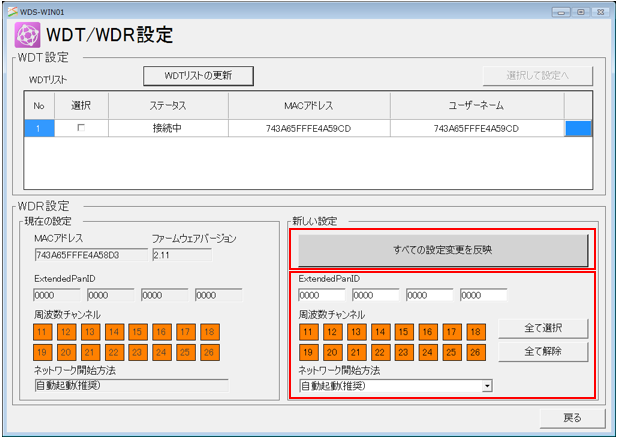The width and height of the screenshot is (618, 439).
Task: Toggle channel 11 in the new settings
Action: [x=308, y=332]
